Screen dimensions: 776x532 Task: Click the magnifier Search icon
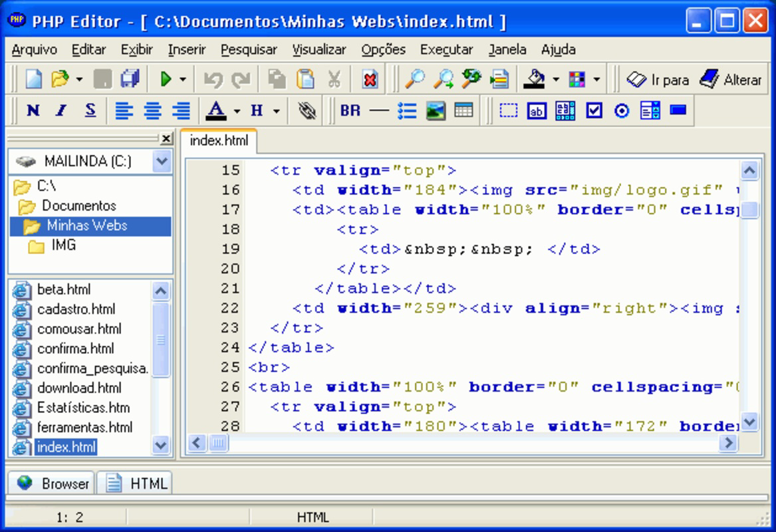pyautogui.click(x=415, y=80)
